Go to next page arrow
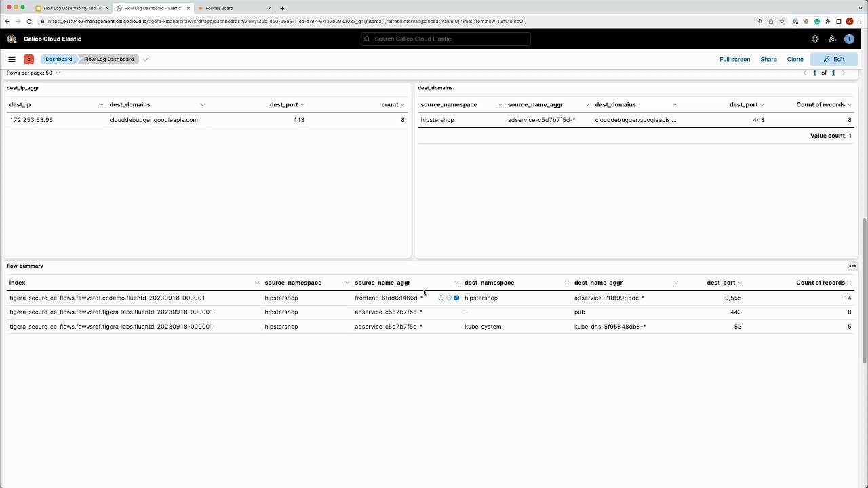868x488 pixels. coord(844,73)
